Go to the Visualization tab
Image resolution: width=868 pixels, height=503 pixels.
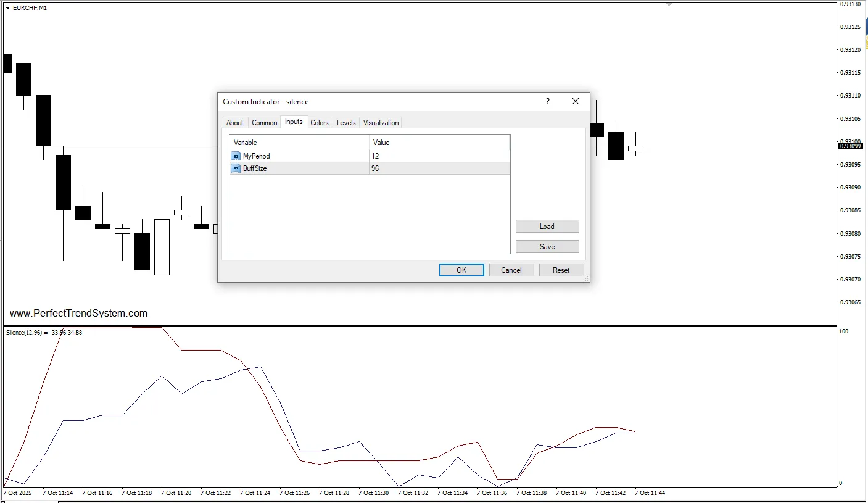click(x=381, y=123)
